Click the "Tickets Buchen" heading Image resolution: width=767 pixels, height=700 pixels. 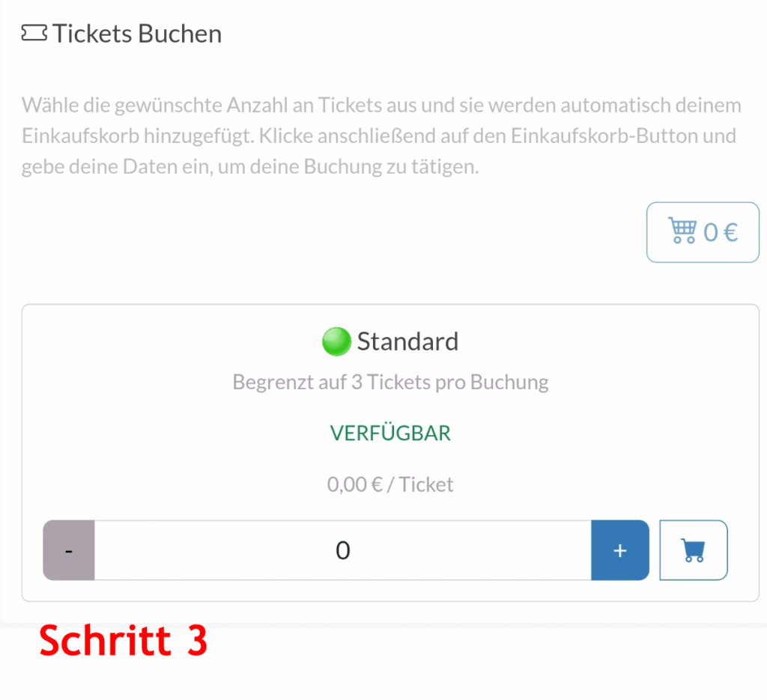click(137, 34)
